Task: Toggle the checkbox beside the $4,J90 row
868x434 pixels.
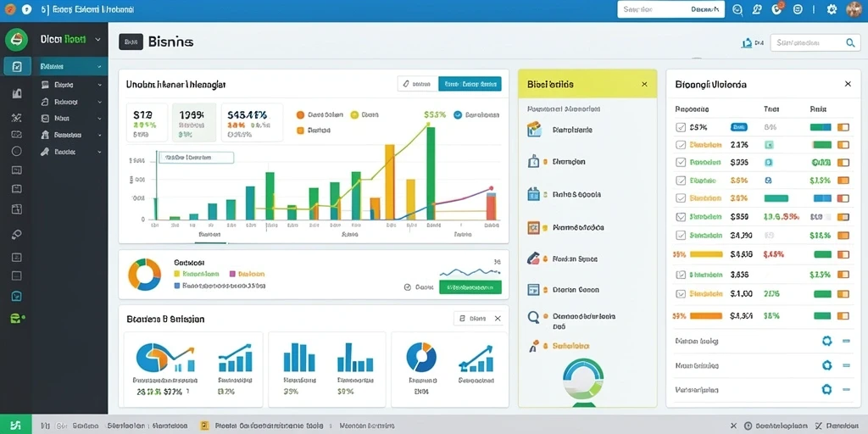Action: pos(681,236)
